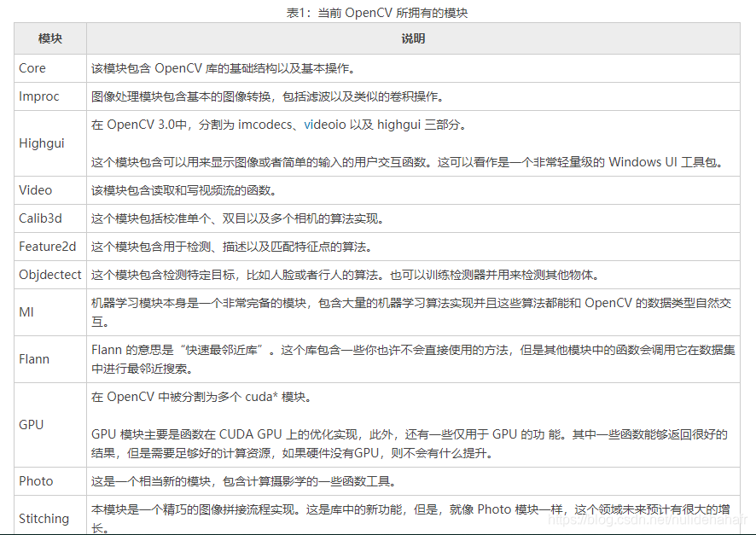756x535 pixels.
Task: Click the table caption 表1：当前 OpenCV 所拥有的模块
Action: click(377, 13)
